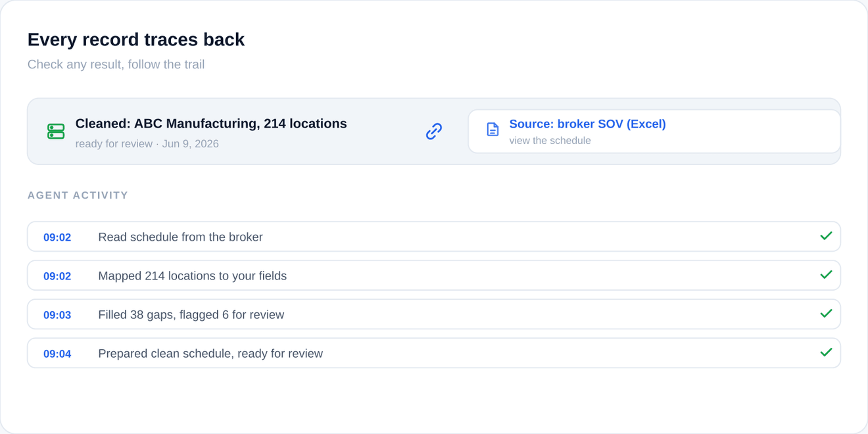Click the first 09:02 timestamp for Read schedule

57,237
